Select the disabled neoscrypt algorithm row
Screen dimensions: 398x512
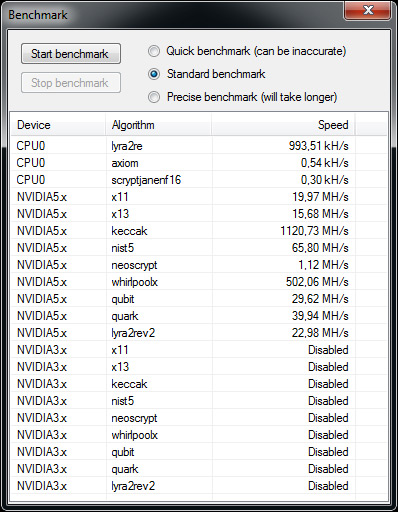tap(199, 418)
